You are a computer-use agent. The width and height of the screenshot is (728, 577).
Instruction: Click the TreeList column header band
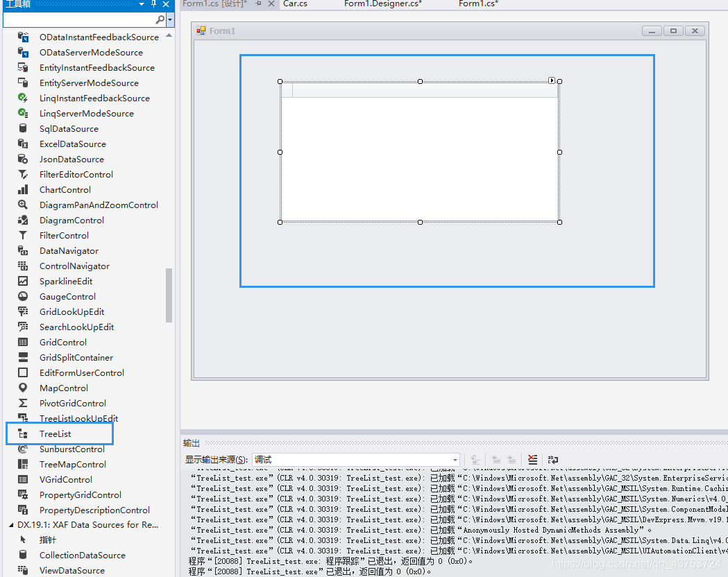(x=420, y=90)
